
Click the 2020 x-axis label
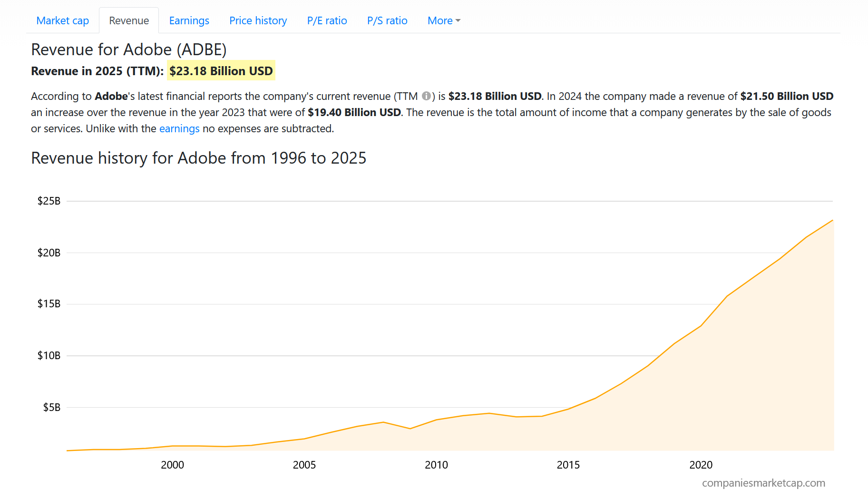[x=701, y=465]
